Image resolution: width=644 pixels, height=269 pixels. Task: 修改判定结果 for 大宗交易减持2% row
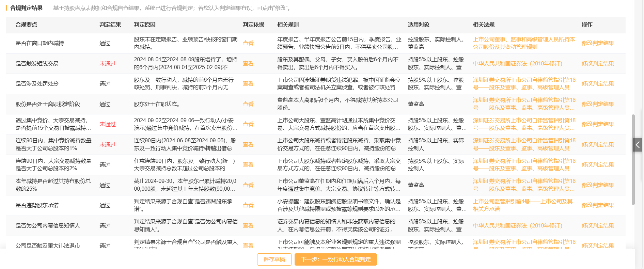pos(598,165)
